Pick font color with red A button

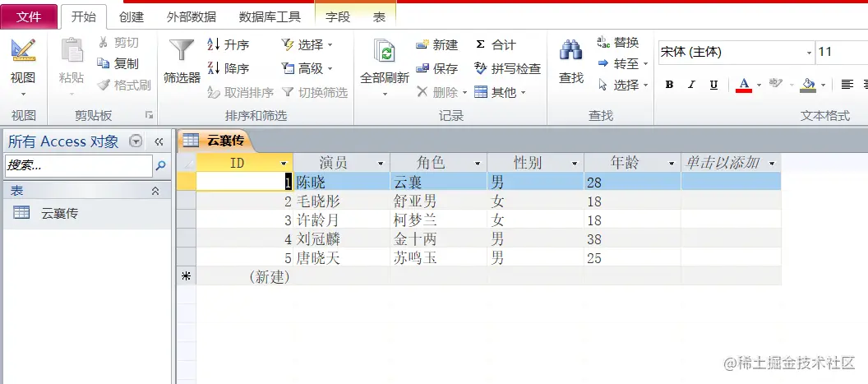pyautogui.click(x=744, y=85)
